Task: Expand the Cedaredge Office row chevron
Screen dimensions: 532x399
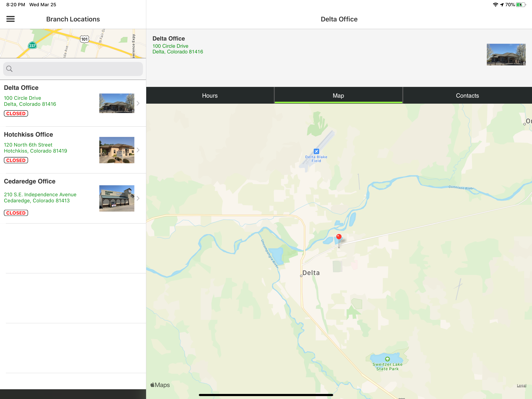Action: (x=138, y=198)
